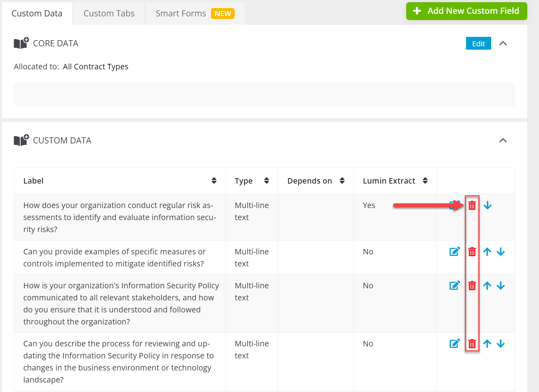539x392 pixels.
Task: Move the 'reviewing and updating' row down
Action: point(501,344)
